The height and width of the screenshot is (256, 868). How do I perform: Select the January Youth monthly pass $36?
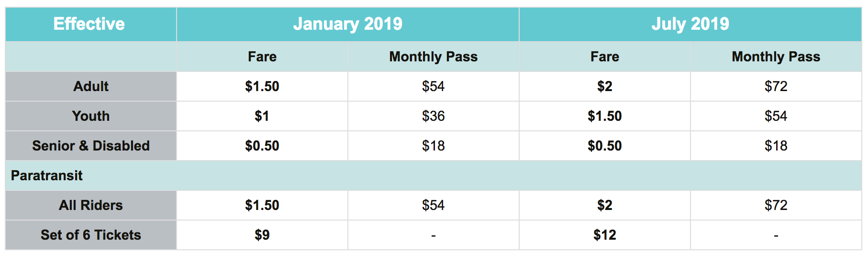(x=433, y=116)
